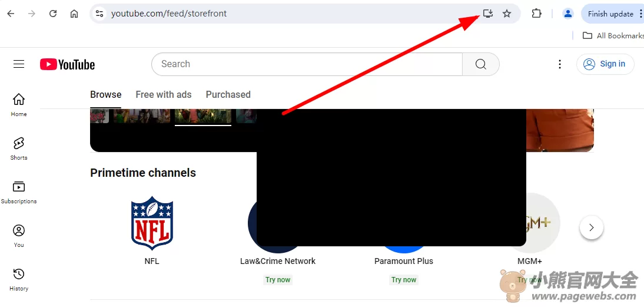The width and height of the screenshot is (644, 307).
Task: Open History in the sidebar
Action: 19,279
